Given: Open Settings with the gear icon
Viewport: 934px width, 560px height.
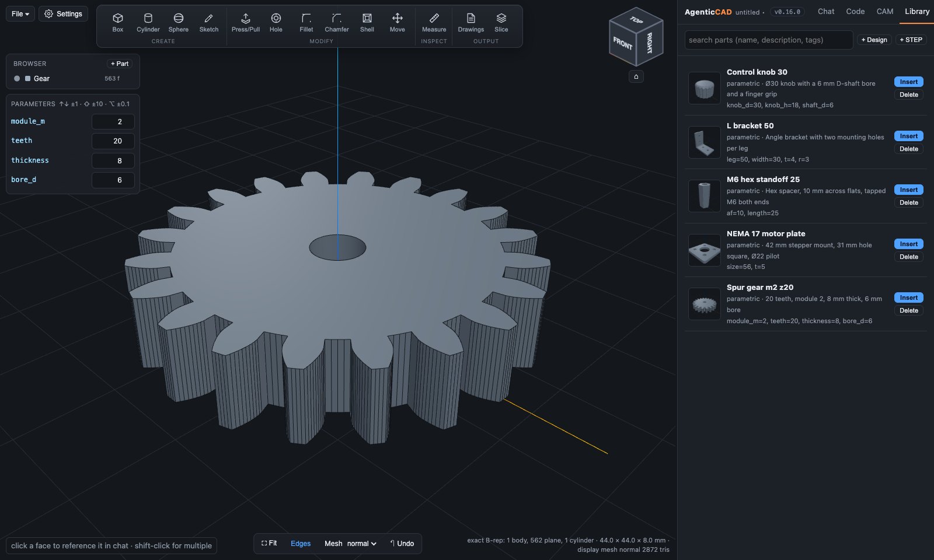Looking at the screenshot, I should [x=63, y=13].
